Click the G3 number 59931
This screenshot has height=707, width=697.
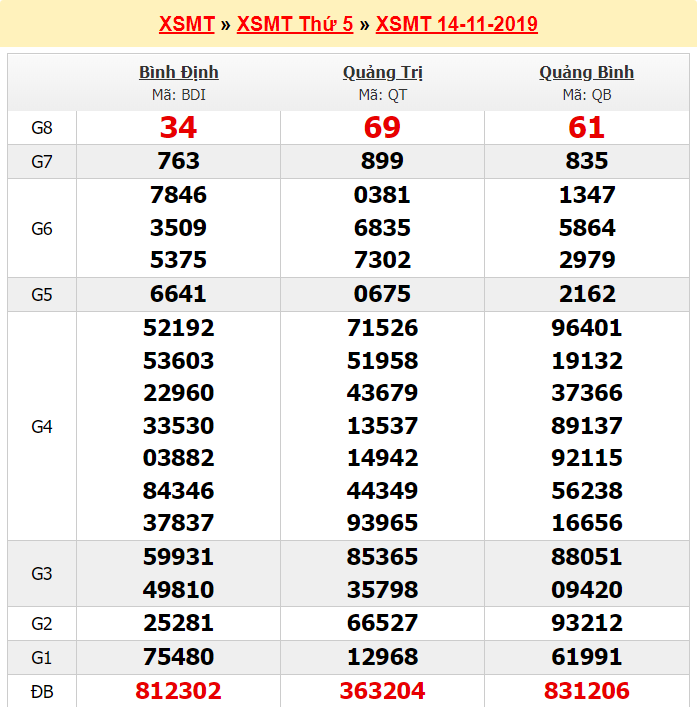[179, 557]
